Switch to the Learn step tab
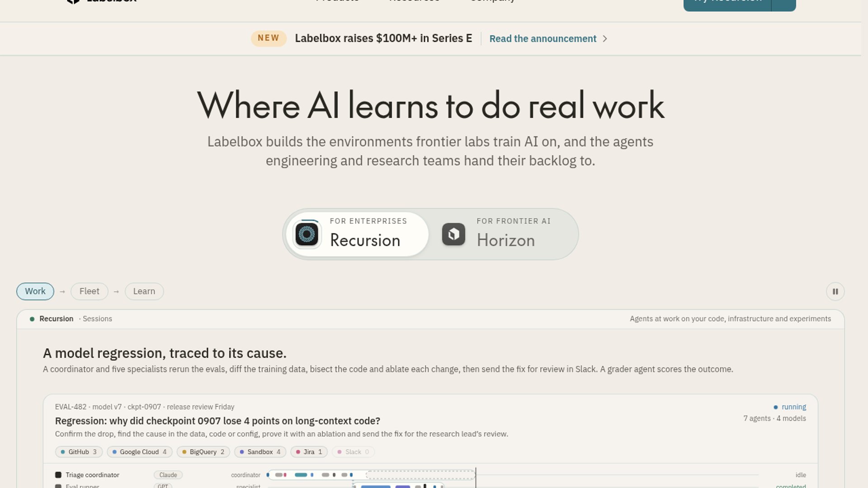The image size is (868, 488). (144, 291)
